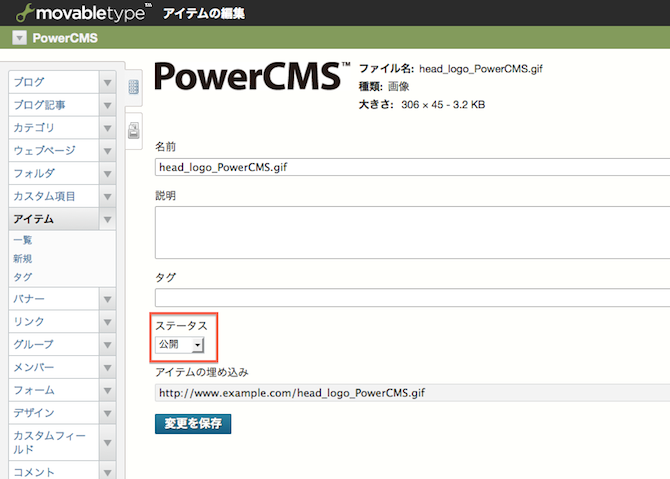Click the list view icon tab beside sidebar

coord(133,87)
